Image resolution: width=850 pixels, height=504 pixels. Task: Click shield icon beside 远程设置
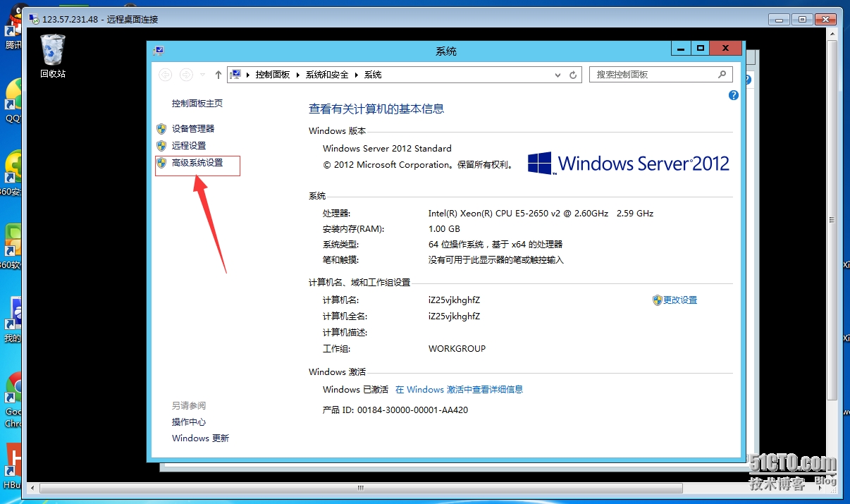[161, 146]
